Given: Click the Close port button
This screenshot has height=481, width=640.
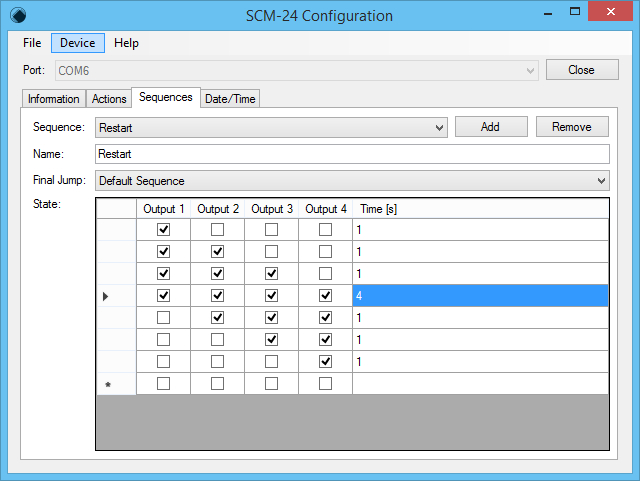Looking at the screenshot, I should tap(582, 70).
